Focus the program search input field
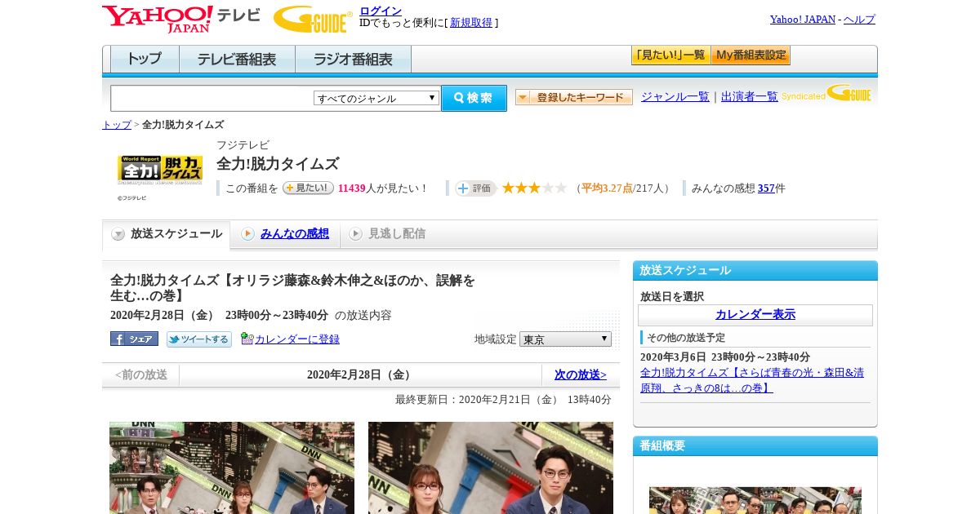Screen dimensions: 980x514 (x=212, y=98)
